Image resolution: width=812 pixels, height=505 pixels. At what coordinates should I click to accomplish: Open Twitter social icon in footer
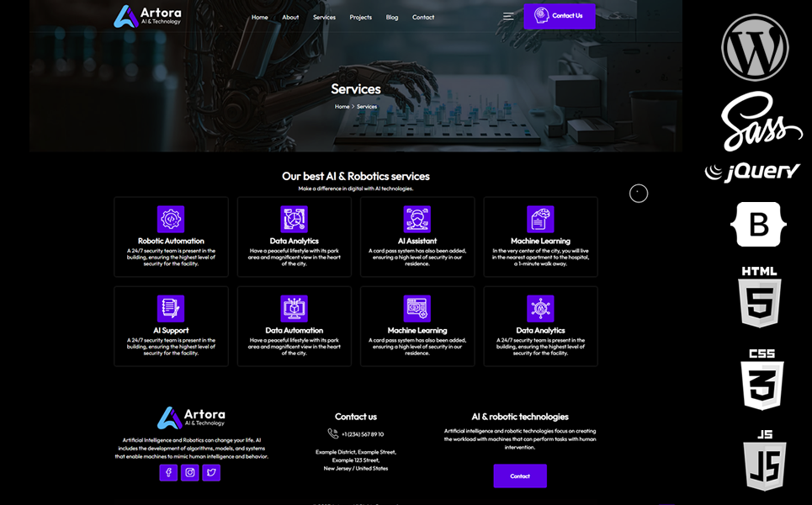[x=211, y=472]
